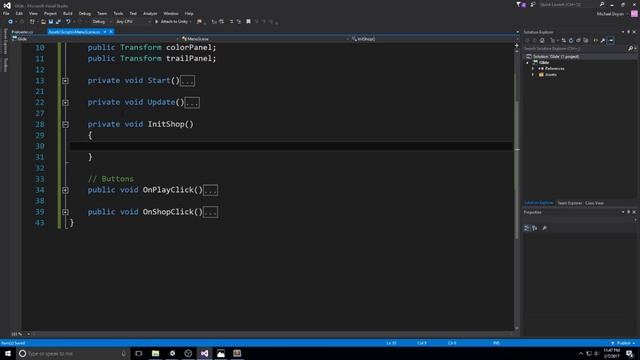This screenshot has width=640, height=360.
Task: Click the Photos app taskbar icon
Action: tap(221, 353)
